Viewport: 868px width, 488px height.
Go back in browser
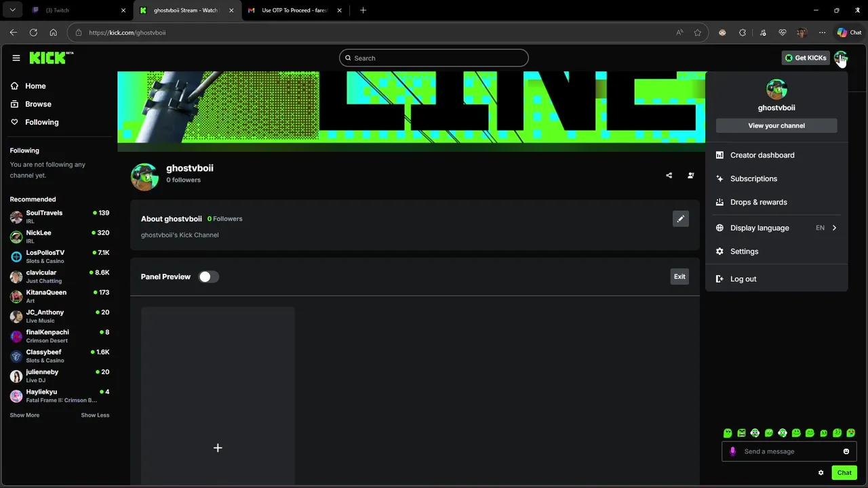(14, 33)
